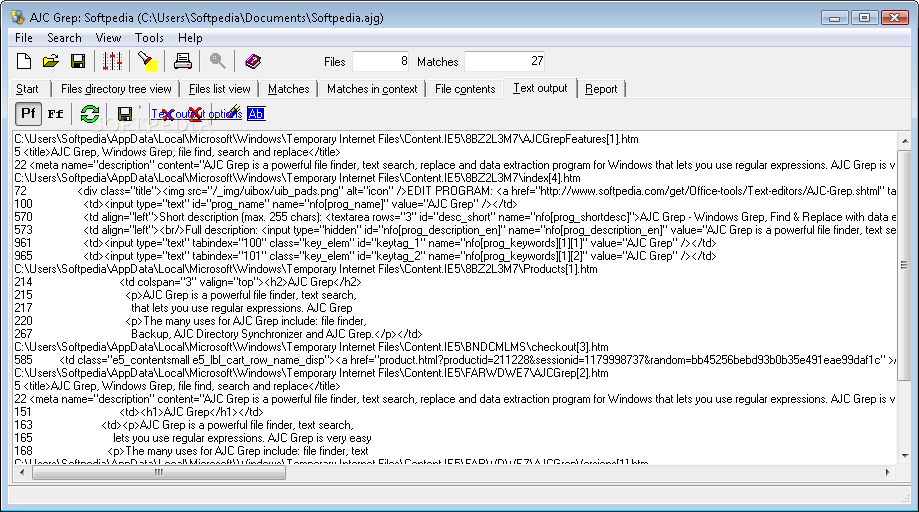Viewport: 919px width, 512px height.
Task: Click the vertical scrollbar thumb
Action: coord(904,264)
